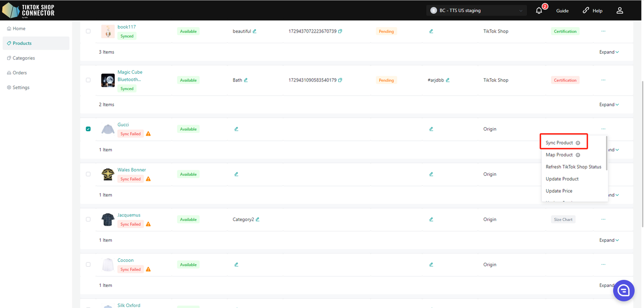Click the Gucci sync failed warning icon
The width and height of the screenshot is (644, 308).
148,134
